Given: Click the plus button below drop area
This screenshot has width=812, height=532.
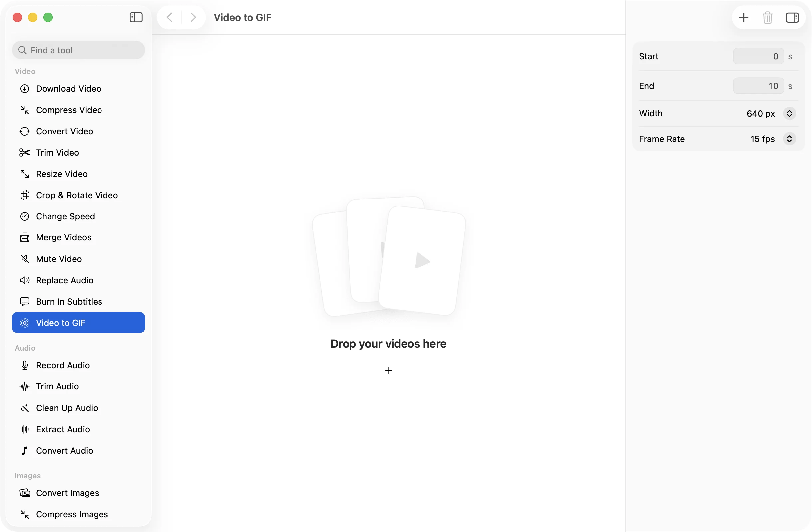Looking at the screenshot, I should pyautogui.click(x=389, y=370).
